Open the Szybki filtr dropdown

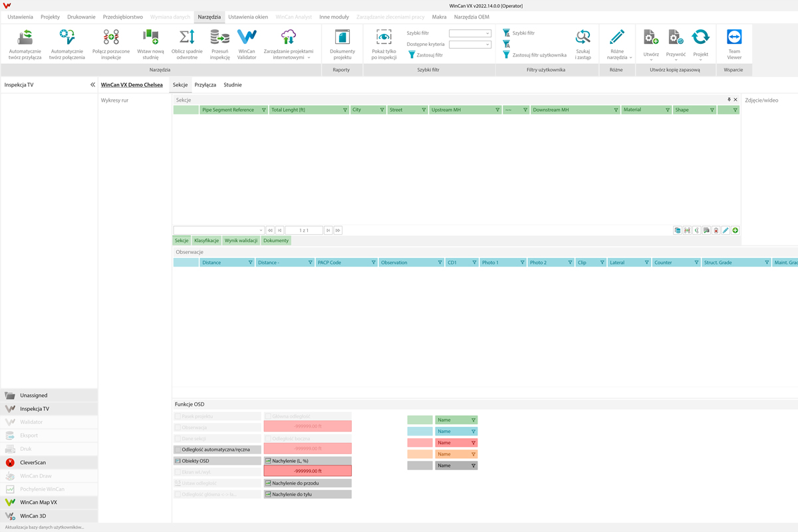click(x=470, y=33)
